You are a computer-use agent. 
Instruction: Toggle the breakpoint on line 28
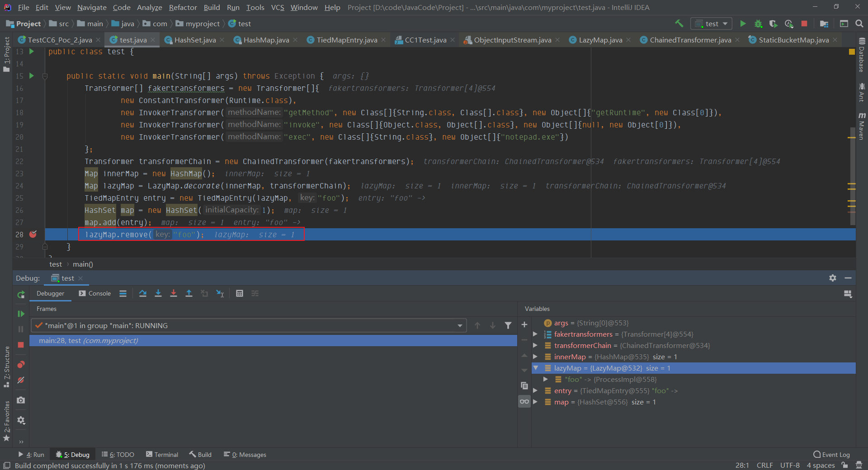[33, 234]
